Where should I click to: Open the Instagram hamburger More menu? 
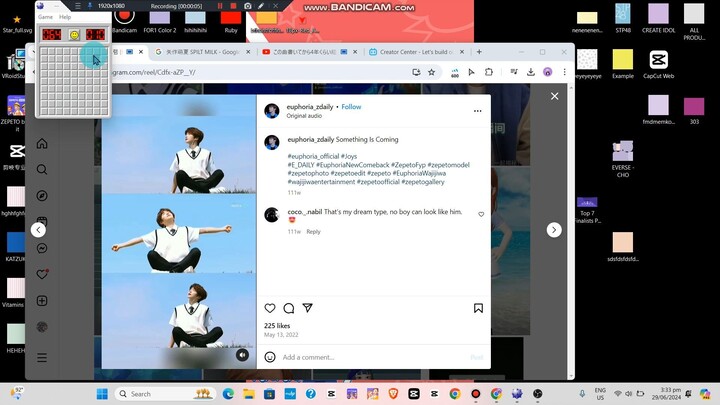click(42, 358)
